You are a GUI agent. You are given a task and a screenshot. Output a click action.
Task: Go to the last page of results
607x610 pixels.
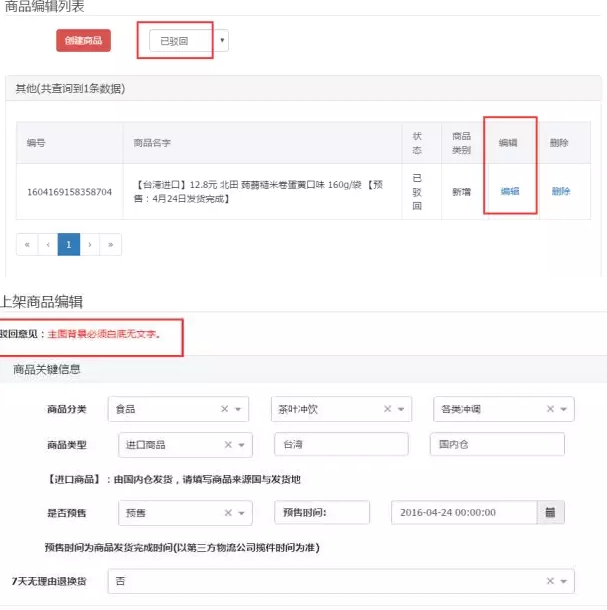tap(110, 244)
